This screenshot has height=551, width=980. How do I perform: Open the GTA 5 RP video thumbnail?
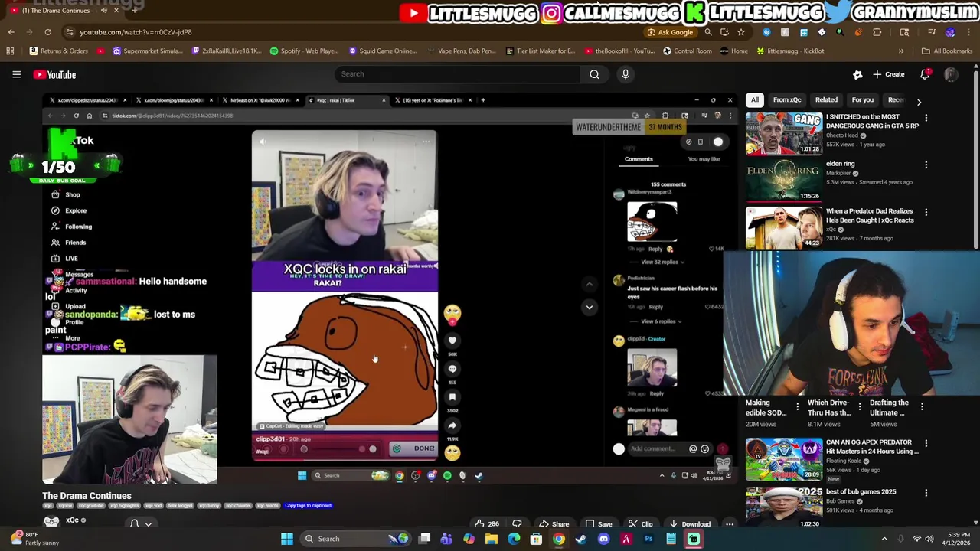click(x=783, y=134)
